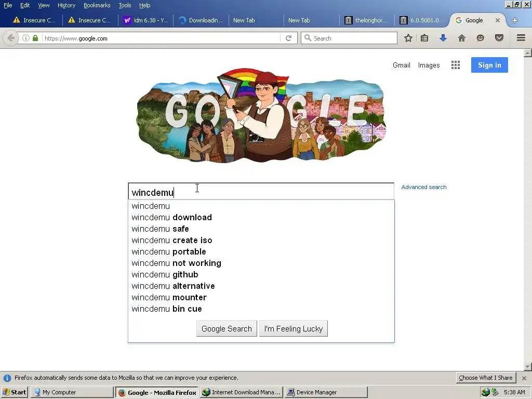This screenshot has height=399, width=532.
Task: Open the History menu
Action: click(x=66, y=5)
